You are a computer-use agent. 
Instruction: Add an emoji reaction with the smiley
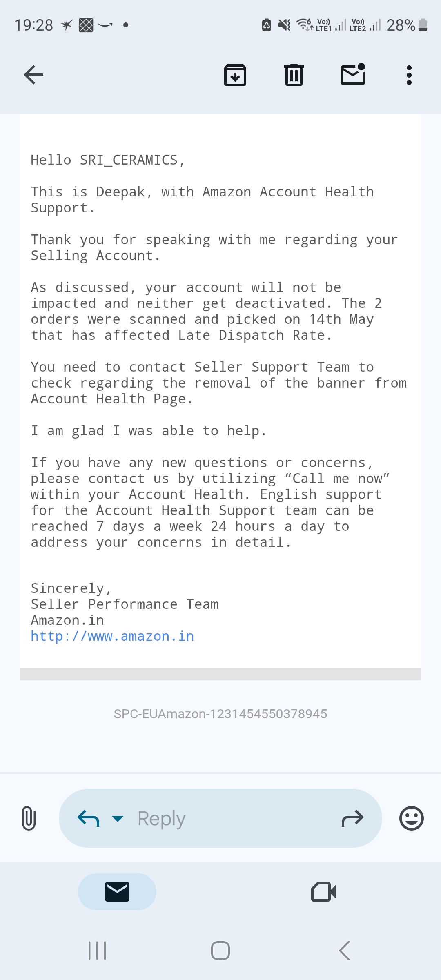(x=411, y=818)
